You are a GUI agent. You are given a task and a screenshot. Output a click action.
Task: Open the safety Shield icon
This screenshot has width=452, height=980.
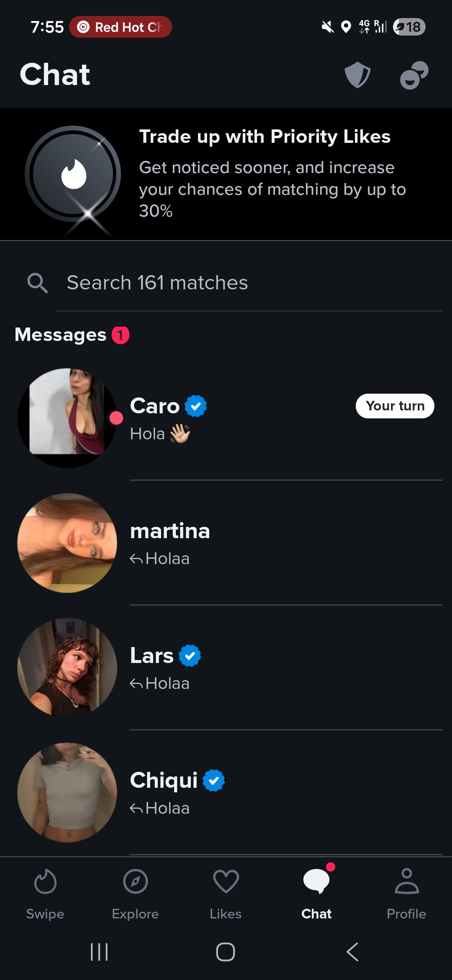(358, 75)
